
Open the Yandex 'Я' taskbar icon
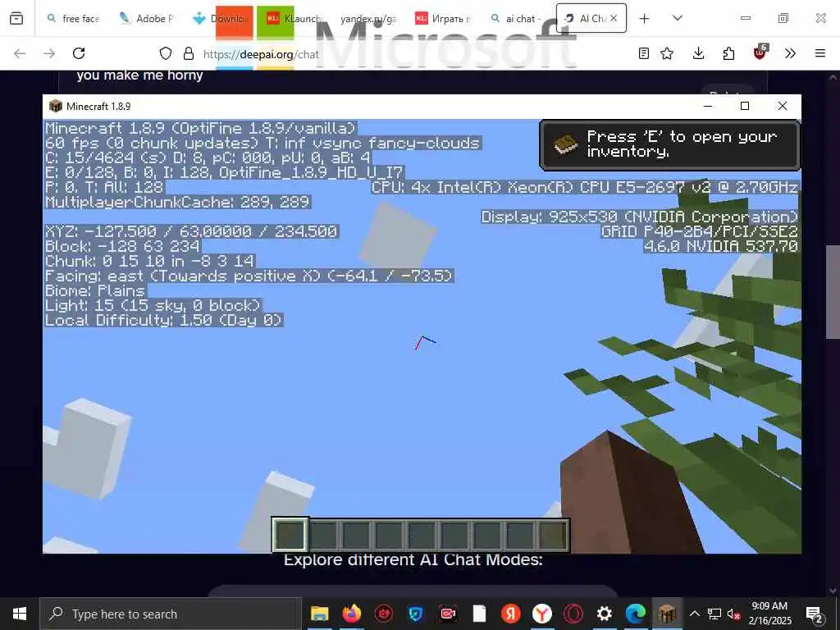pos(511,614)
